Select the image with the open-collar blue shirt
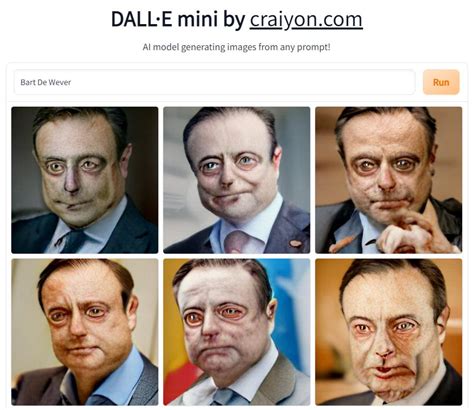This screenshot has height=410, width=474. pyautogui.click(x=85, y=332)
